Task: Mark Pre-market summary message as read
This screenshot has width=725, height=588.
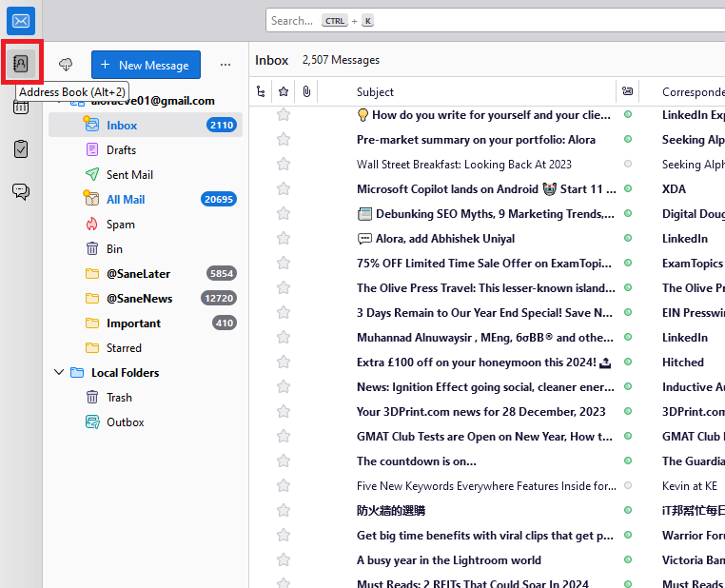Action: point(627,139)
